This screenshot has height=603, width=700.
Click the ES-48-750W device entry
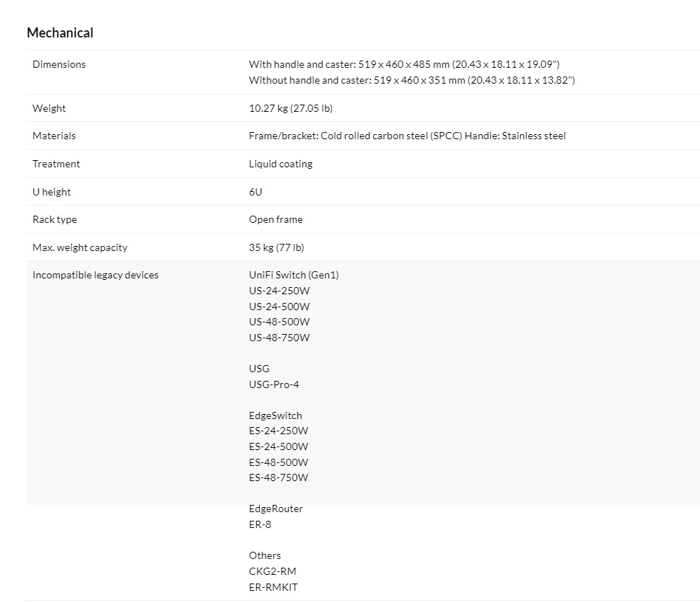click(279, 477)
